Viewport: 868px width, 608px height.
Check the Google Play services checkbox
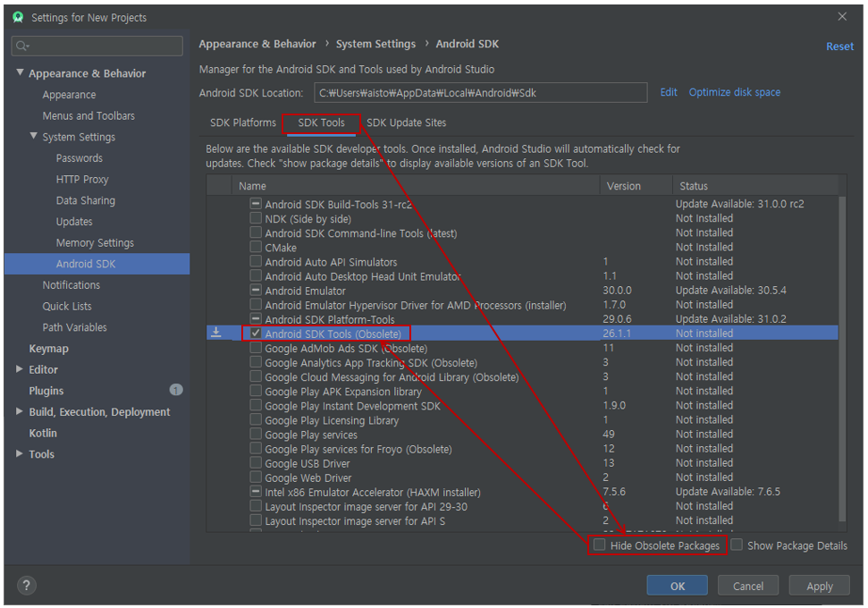pos(255,434)
